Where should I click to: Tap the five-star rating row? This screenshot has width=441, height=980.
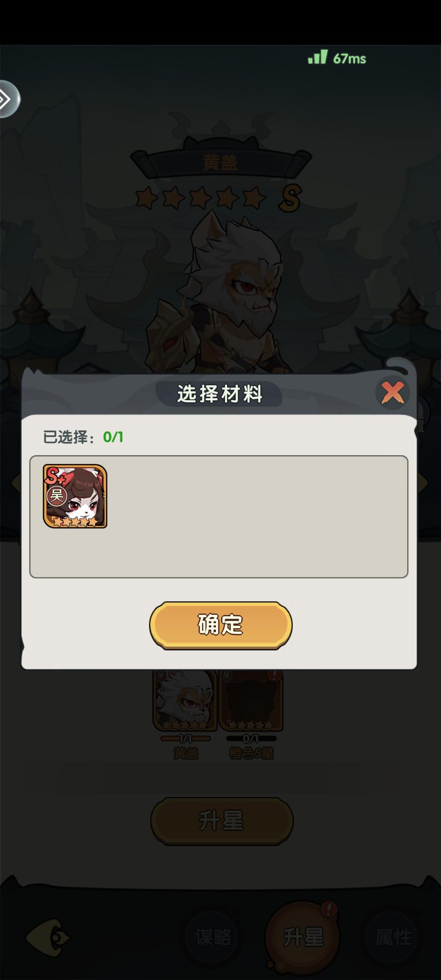(x=200, y=198)
